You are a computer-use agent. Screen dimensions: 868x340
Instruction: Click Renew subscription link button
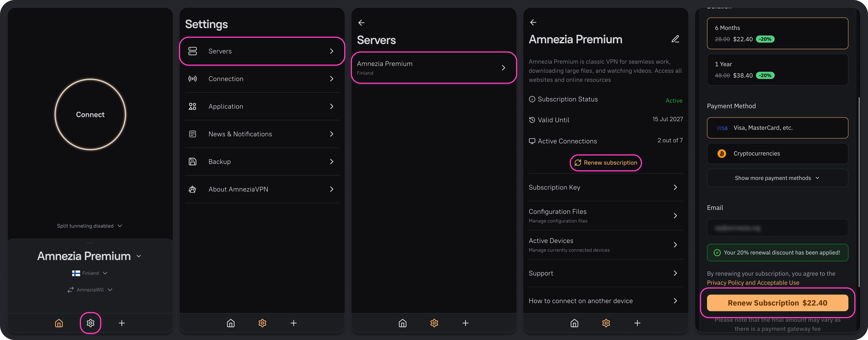[x=606, y=163]
